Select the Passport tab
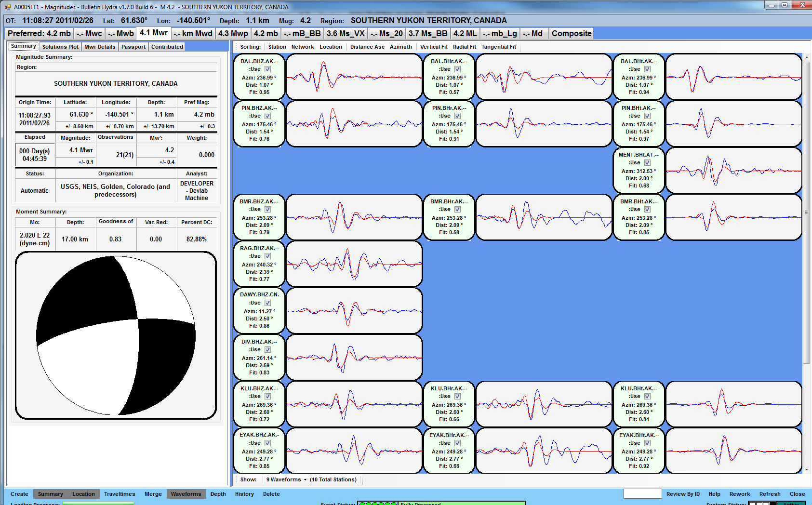This screenshot has width=812, height=505. (133, 47)
